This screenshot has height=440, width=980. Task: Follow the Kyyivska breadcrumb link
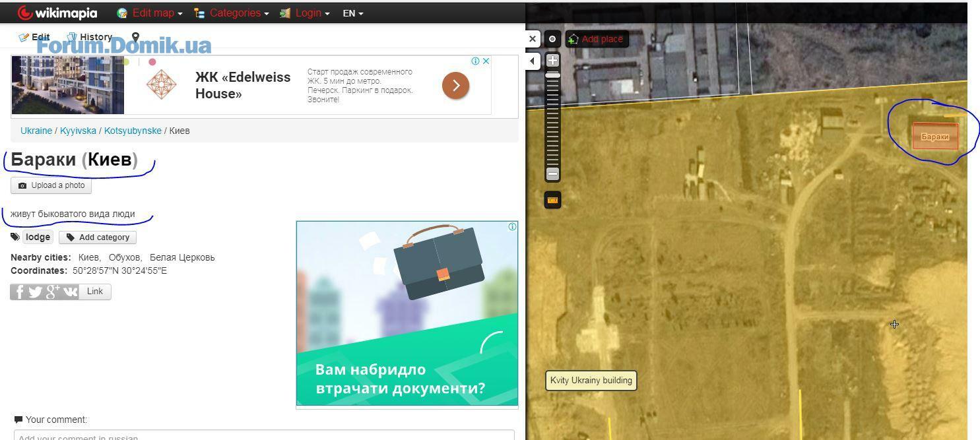point(78,131)
